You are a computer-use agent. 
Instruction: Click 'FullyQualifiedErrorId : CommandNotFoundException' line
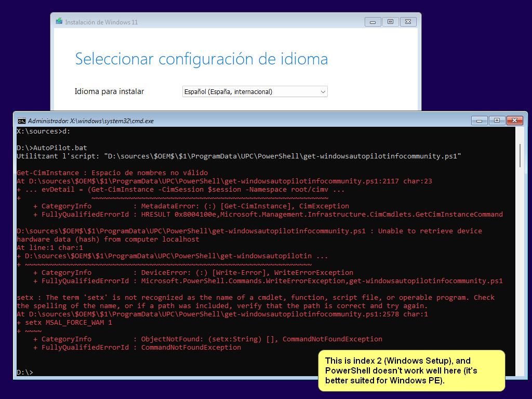tap(137, 348)
